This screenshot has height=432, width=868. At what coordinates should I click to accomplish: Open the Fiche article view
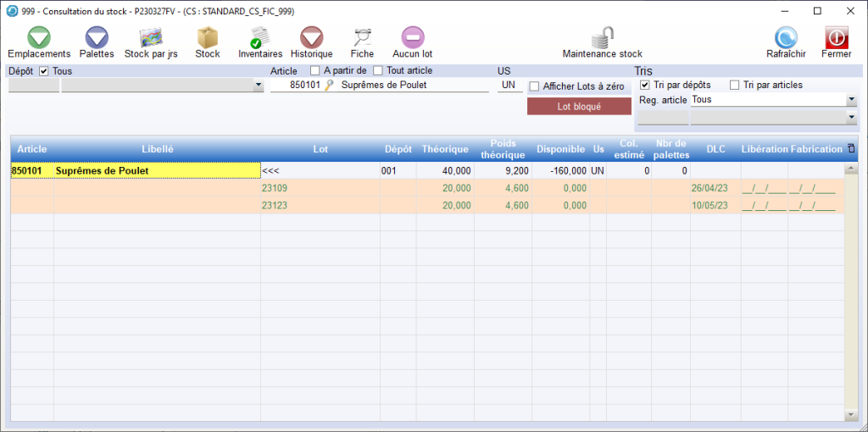362,38
